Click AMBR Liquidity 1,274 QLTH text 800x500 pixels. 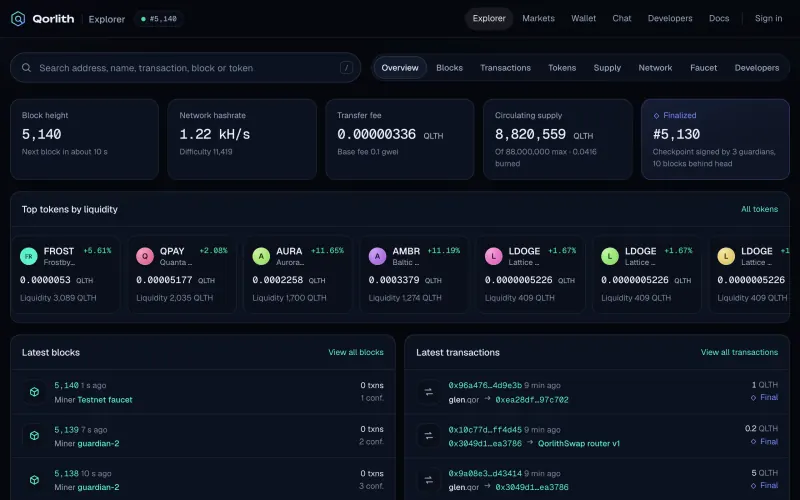405,298
